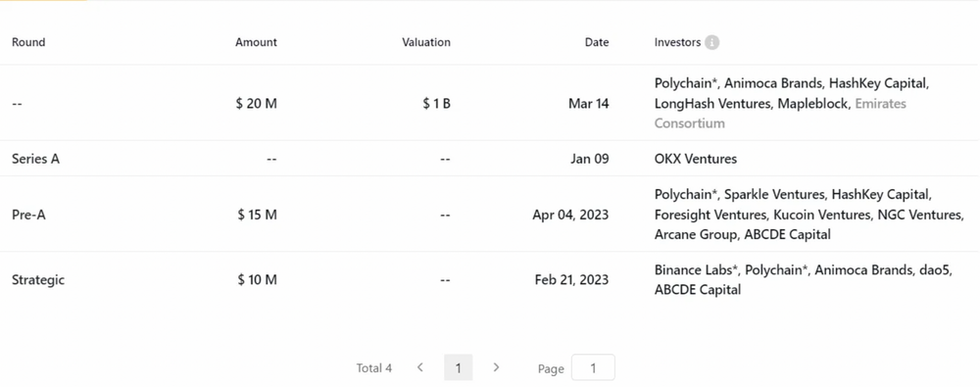Image resolution: width=980 pixels, height=387 pixels.
Task: Click Emirates Consortium investor name
Action: click(x=781, y=114)
